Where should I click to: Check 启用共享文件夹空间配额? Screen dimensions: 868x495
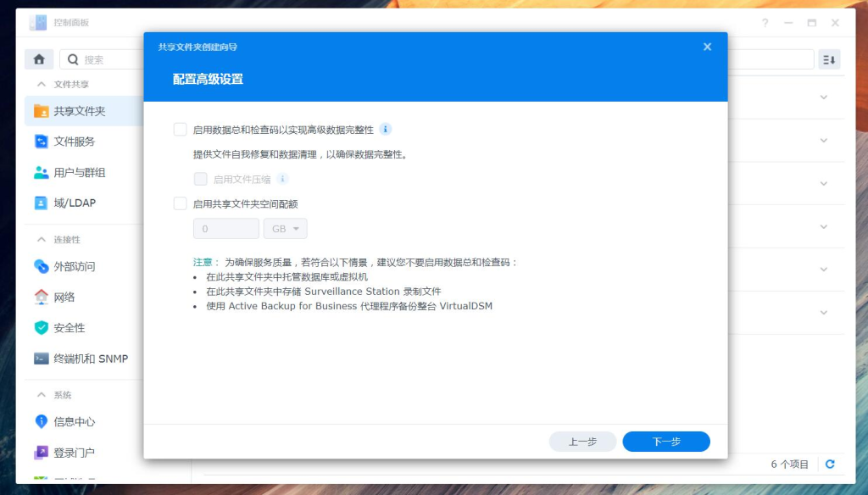(180, 203)
